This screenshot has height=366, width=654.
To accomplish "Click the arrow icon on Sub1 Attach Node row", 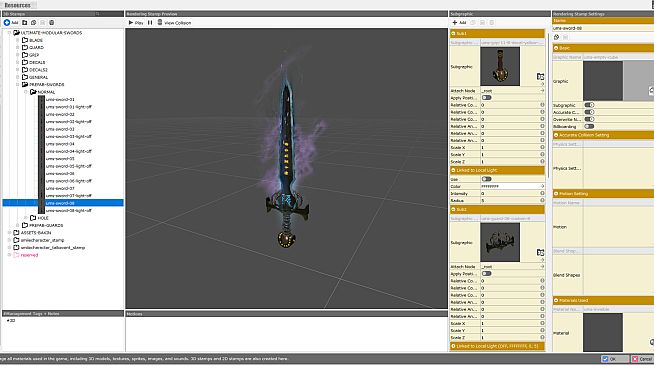I will tap(542, 90).
